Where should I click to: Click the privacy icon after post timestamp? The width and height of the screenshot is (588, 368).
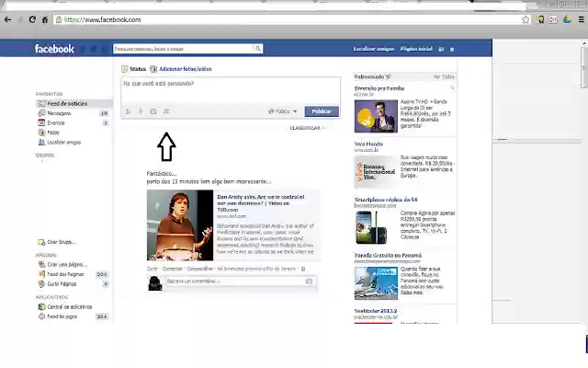pyautogui.click(x=303, y=269)
